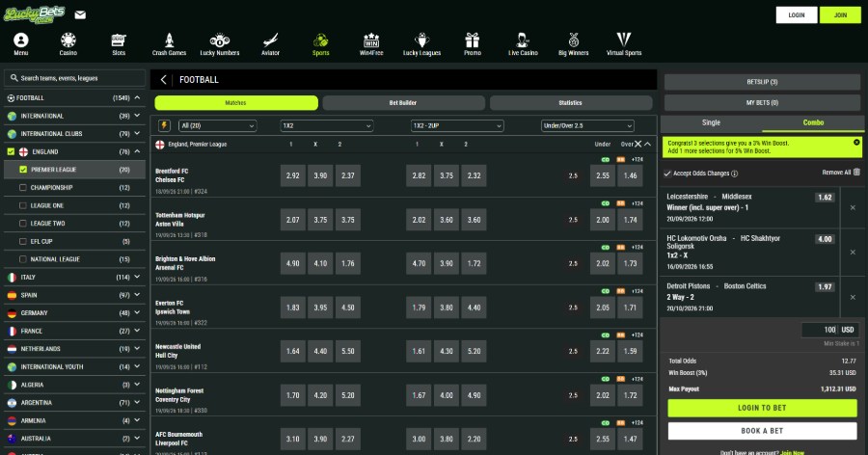Select the Sports icon
The height and width of the screenshot is (455, 868).
pos(320,40)
